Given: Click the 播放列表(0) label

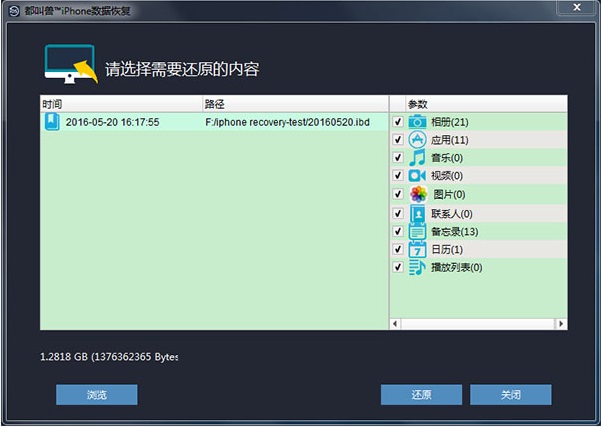Looking at the screenshot, I should click(x=456, y=268).
